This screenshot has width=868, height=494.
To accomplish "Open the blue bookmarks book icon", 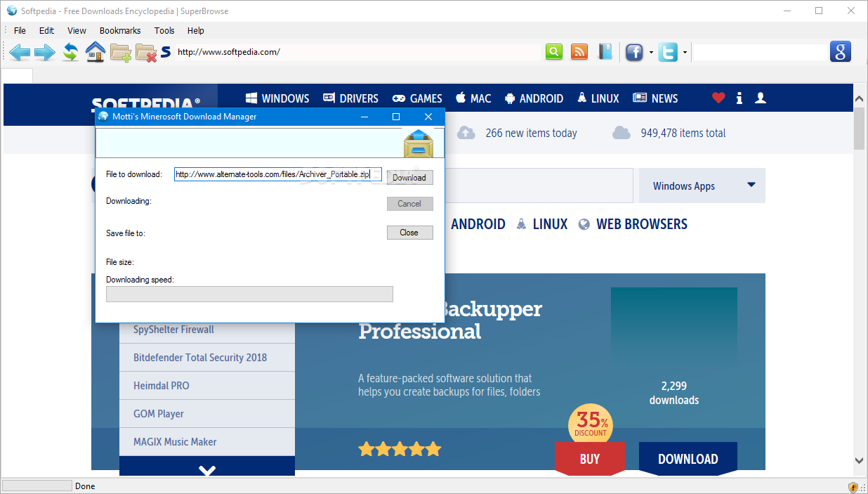I will (605, 52).
